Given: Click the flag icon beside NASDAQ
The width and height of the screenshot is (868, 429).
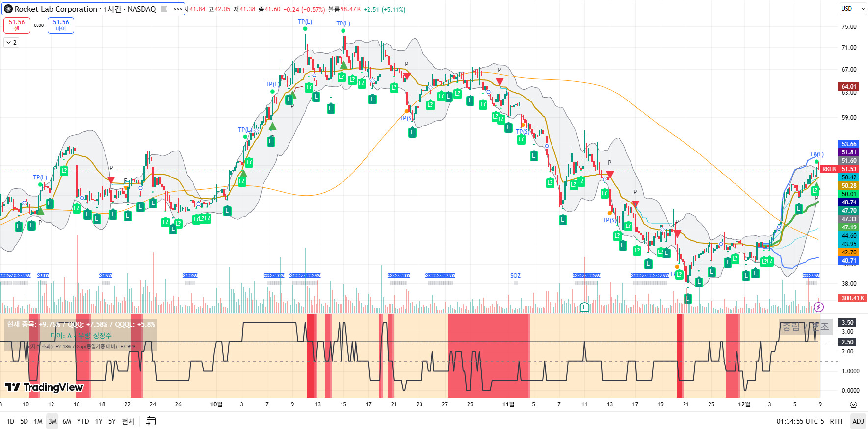Looking at the screenshot, I should (164, 9).
